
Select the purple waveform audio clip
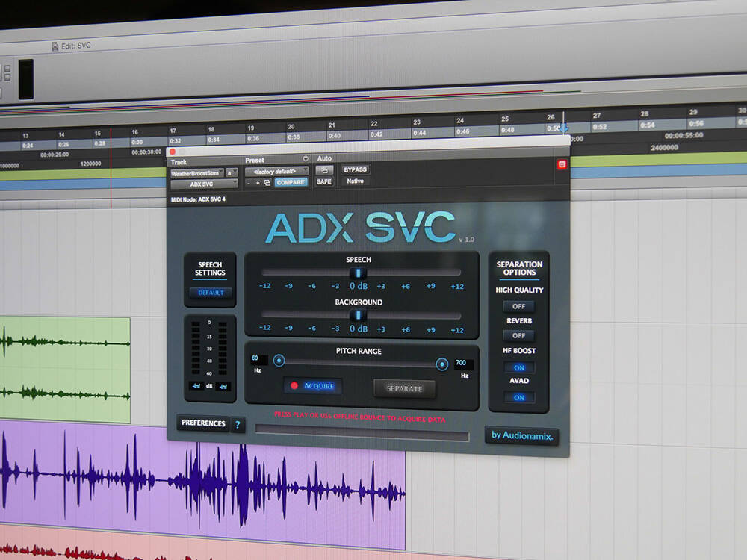pos(202,483)
